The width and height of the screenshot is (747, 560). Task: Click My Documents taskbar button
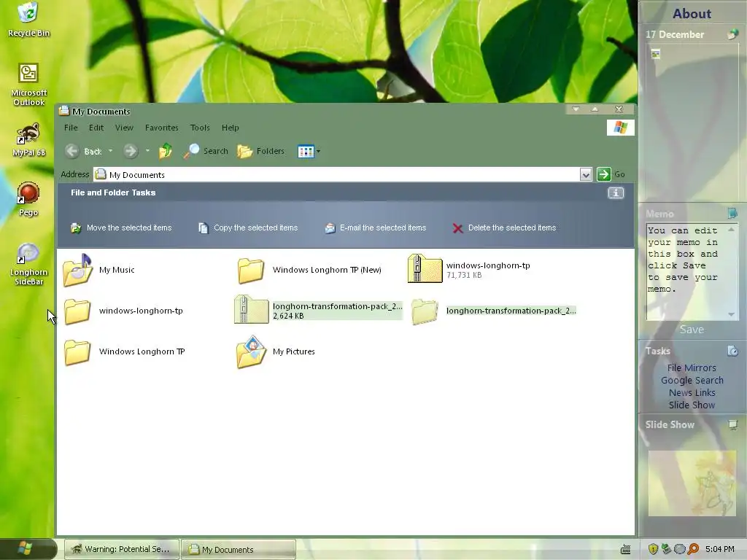[239, 549]
